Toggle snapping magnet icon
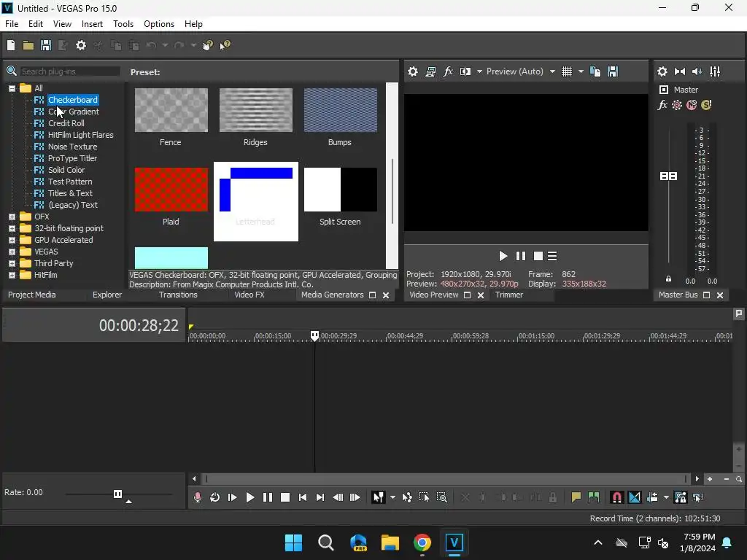 click(x=616, y=497)
